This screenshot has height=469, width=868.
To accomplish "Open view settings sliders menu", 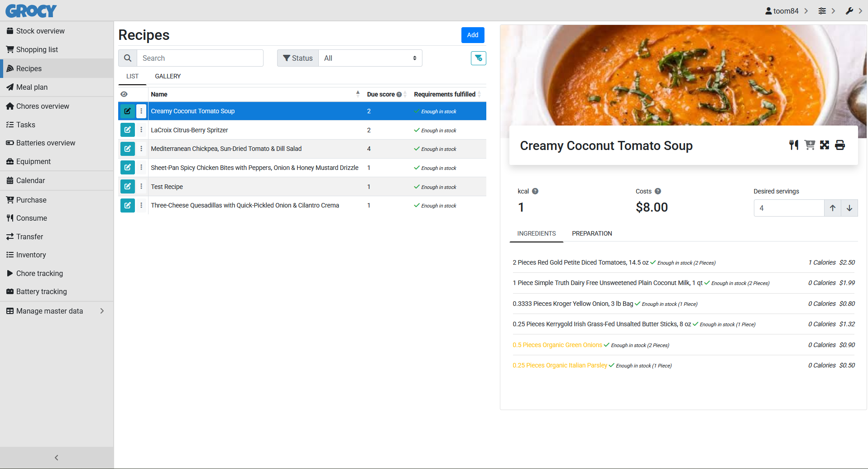I will [x=827, y=11].
